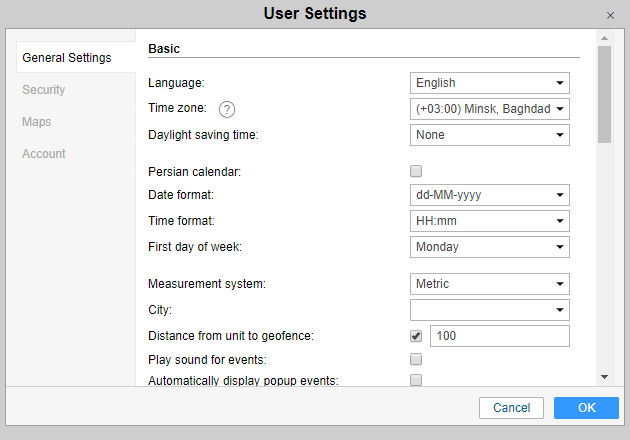630x440 pixels.
Task: Click the Cancel button
Action: [511, 408]
